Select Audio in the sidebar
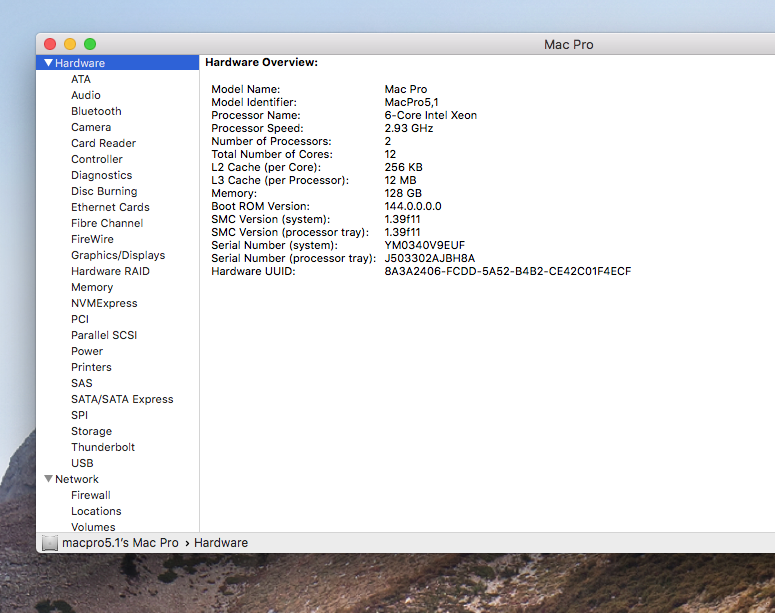The width and height of the screenshot is (775, 613). 86,95
